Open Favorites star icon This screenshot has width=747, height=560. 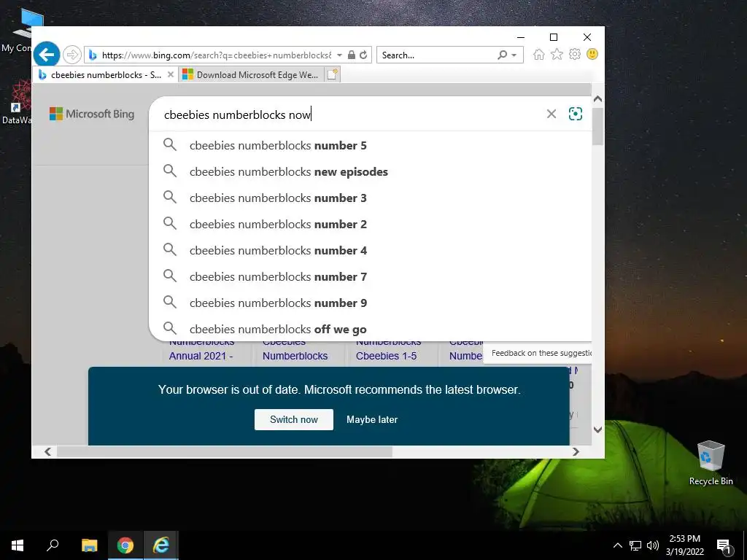(557, 54)
